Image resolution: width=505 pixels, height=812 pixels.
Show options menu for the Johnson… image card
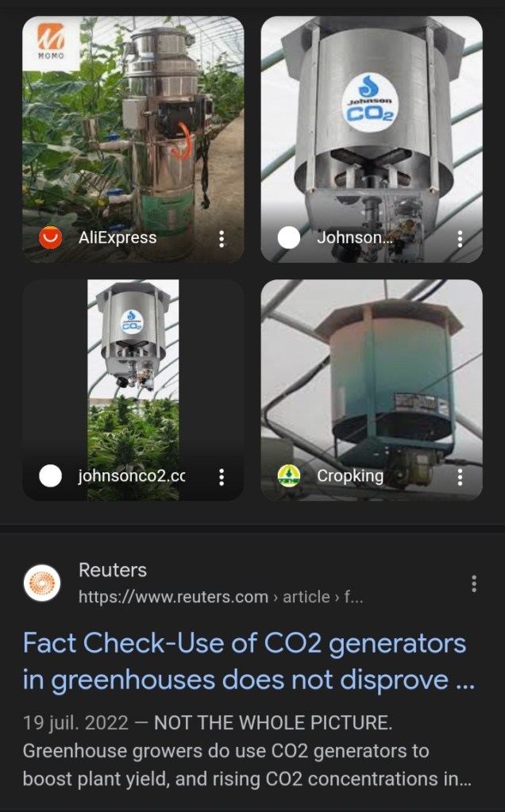460,238
